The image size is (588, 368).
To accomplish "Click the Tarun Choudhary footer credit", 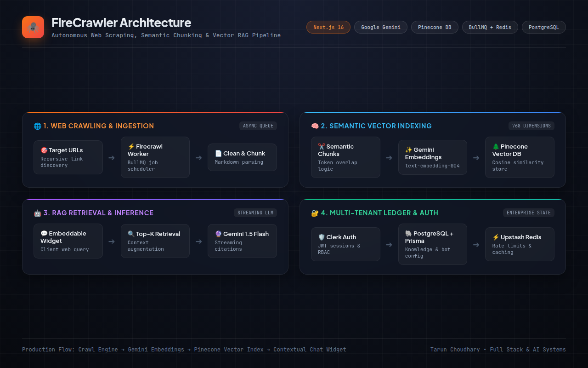I will [x=498, y=350].
